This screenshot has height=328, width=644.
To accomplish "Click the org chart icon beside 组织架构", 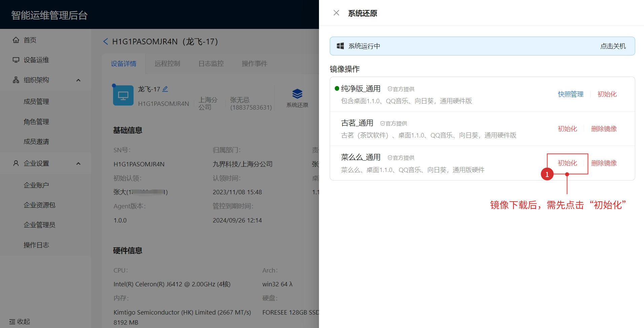I will tap(16, 80).
